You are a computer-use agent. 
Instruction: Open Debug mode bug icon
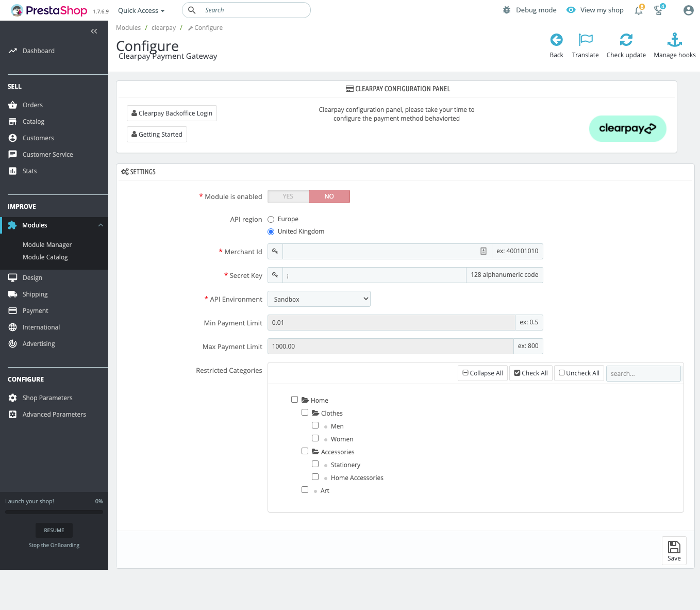pos(507,10)
